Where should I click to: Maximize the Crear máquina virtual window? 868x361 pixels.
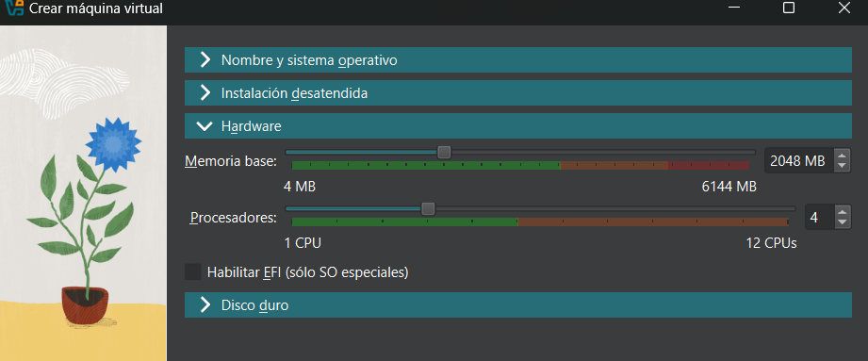[x=788, y=8]
